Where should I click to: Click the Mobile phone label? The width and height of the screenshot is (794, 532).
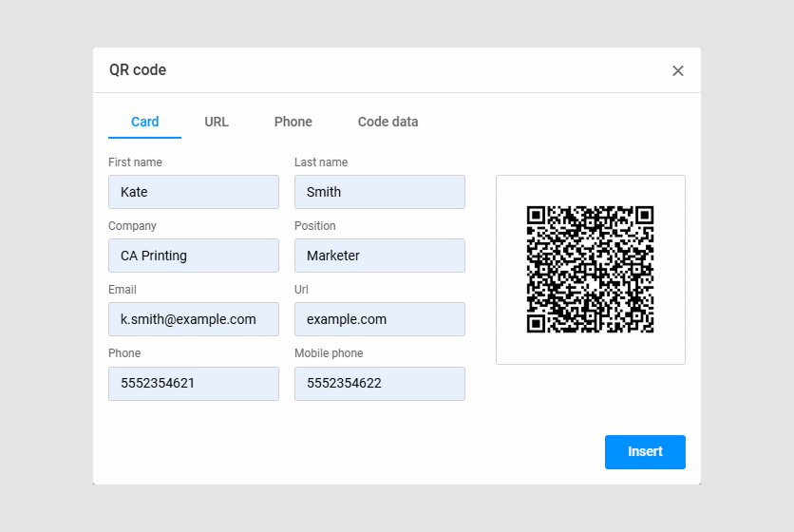(x=329, y=353)
